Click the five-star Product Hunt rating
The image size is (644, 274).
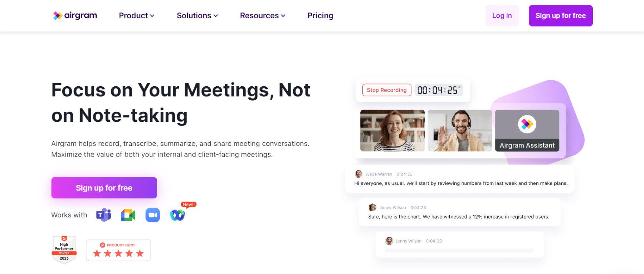tap(118, 253)
